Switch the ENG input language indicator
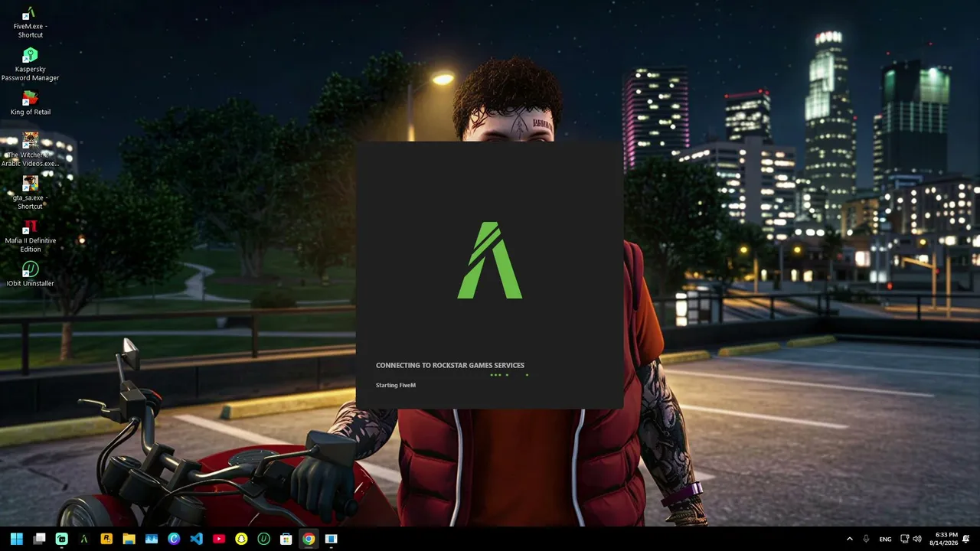This screenshot has height=551, width=980. point(885,539)
